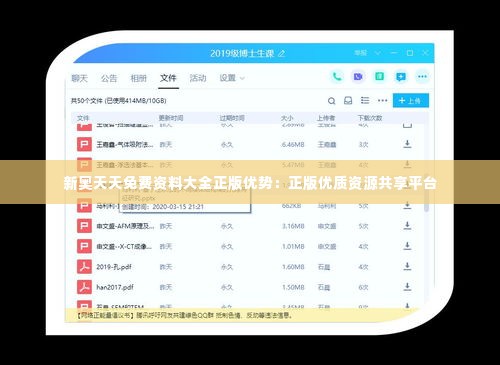Click the 6.46MB size cell
Image resolution: width=500 pixels, height=365 pixels.
(x=293, y=144)
